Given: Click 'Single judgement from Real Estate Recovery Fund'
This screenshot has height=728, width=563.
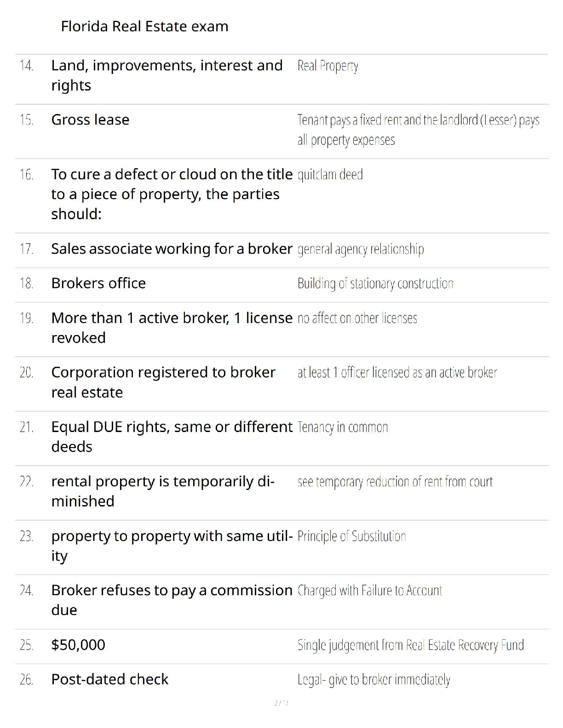Looking at the screenshot, I should pos(410,645).
